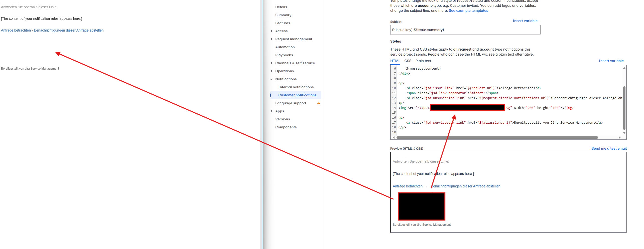Open Automation settings

(285, 47)
